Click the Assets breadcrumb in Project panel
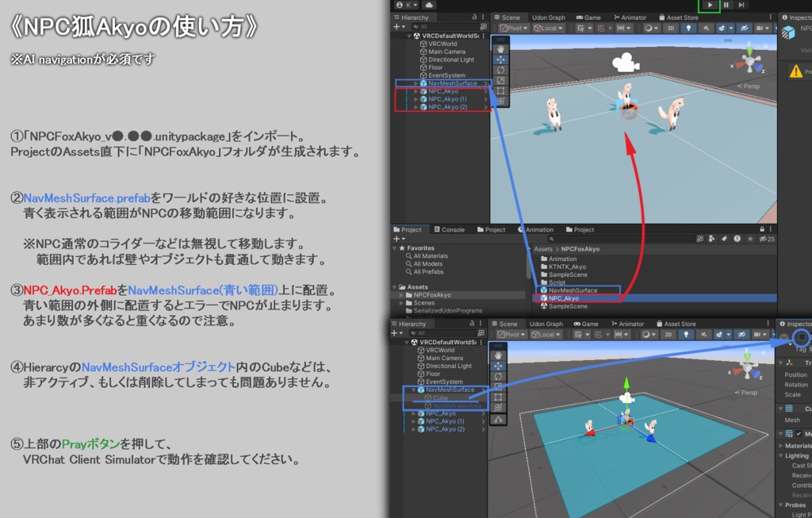 542,248
